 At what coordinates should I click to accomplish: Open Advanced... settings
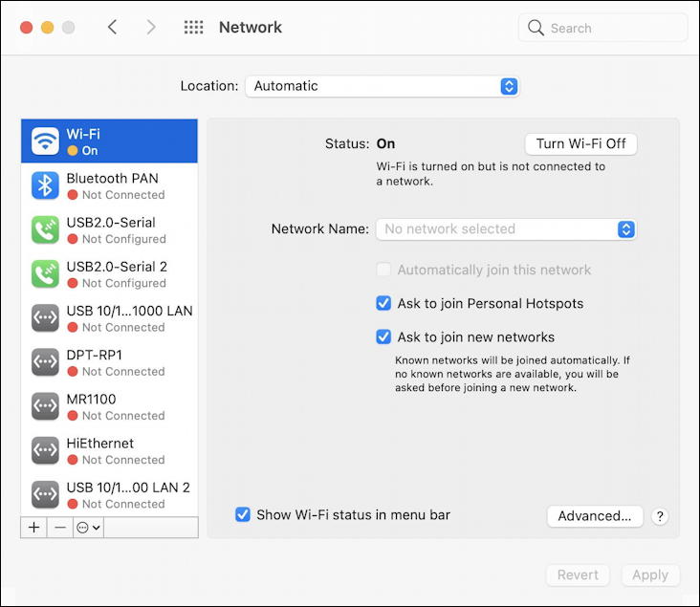pos(595,516)
